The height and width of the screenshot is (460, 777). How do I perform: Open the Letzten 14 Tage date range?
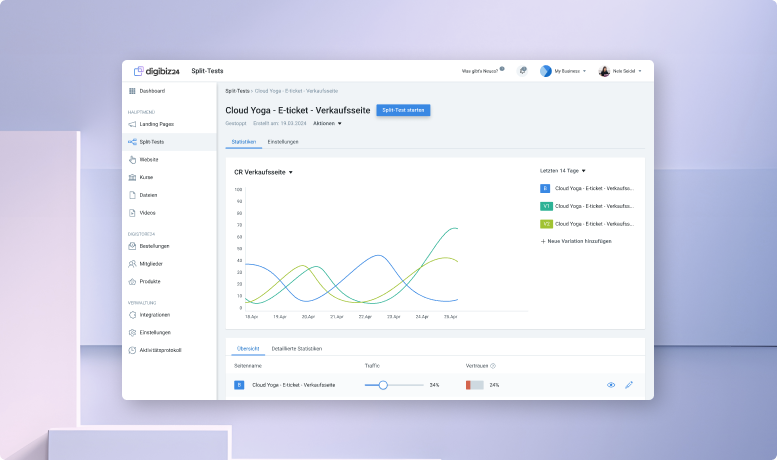563,171
